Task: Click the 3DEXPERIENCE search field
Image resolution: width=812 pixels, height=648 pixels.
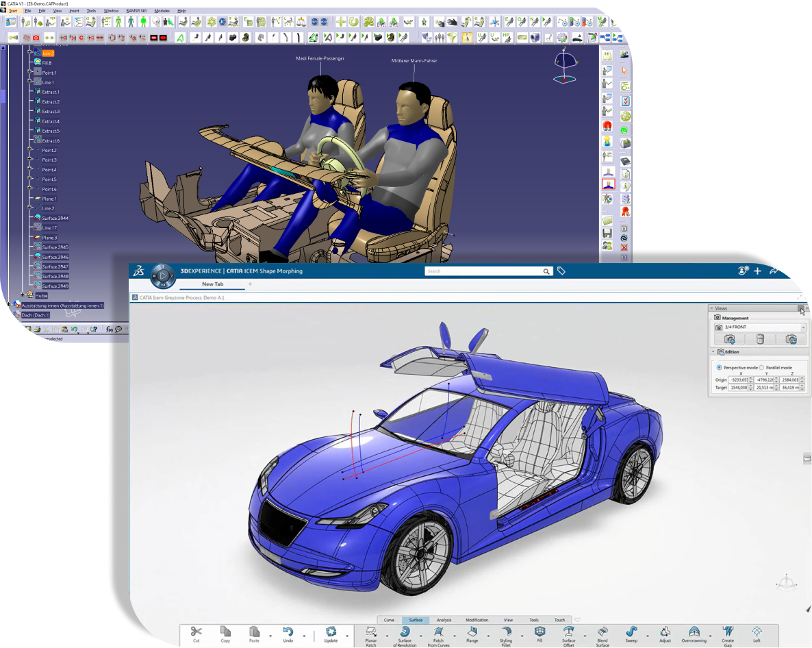Action: click(483, 271)
